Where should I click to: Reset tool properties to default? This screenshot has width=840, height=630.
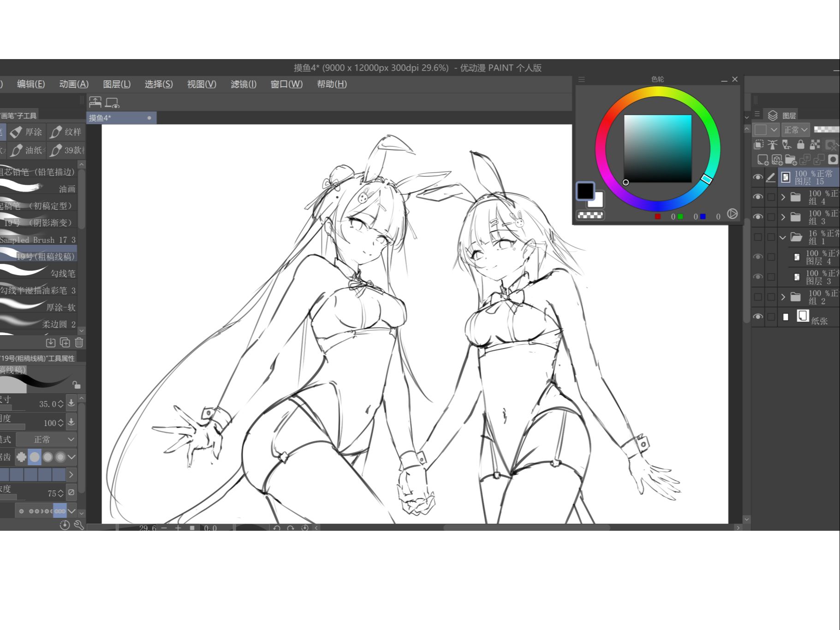coord(65,525)
